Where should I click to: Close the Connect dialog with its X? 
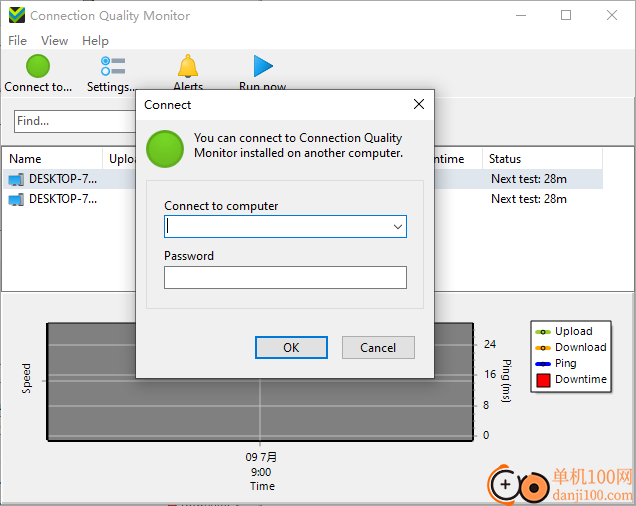419,104
